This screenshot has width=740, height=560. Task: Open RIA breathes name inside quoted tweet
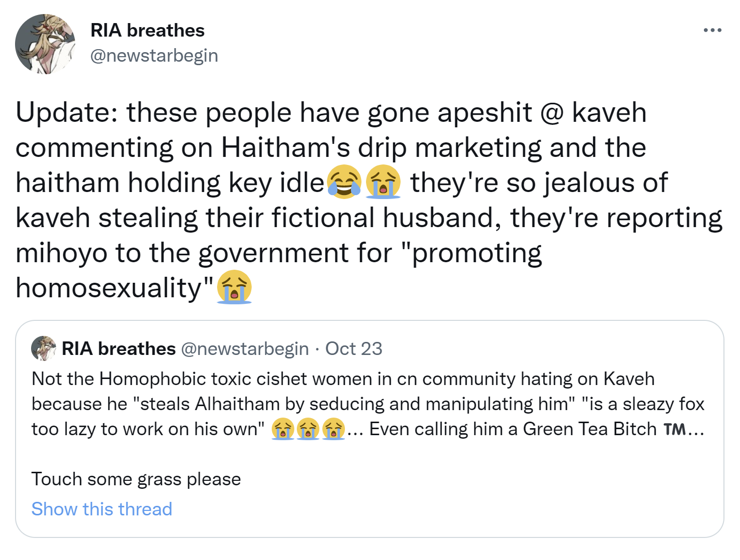(118, 348)
